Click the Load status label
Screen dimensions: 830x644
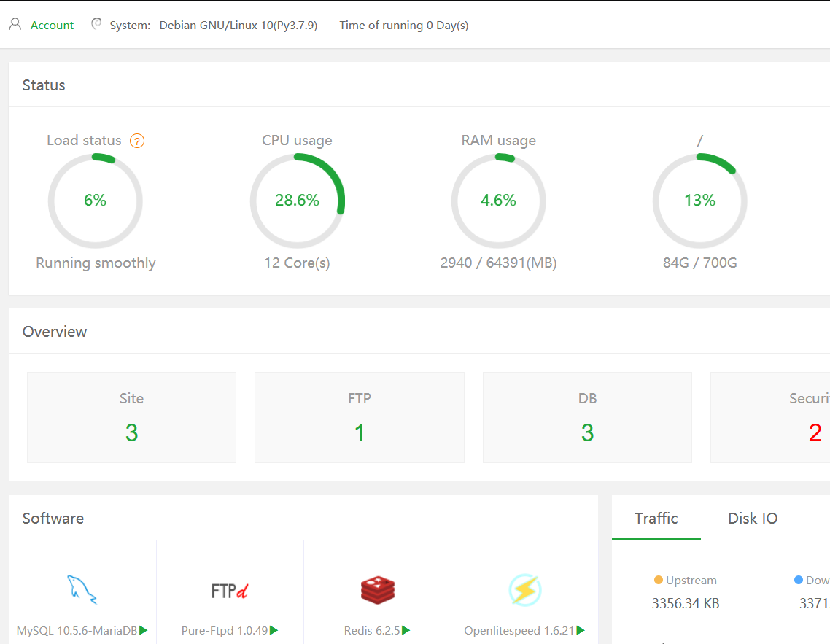(x=84, y=140)
